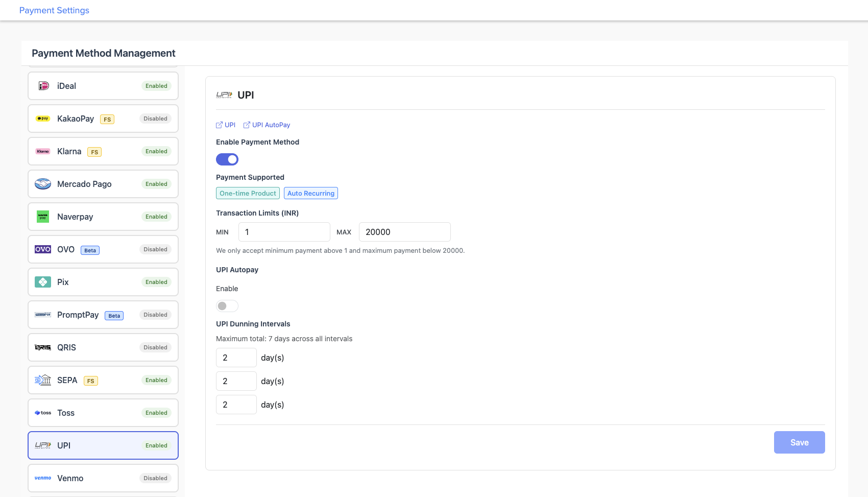Click external-link icon beside UPI docs link
The width and height of the screenshot is (868, 497).
tap(220, 125)
